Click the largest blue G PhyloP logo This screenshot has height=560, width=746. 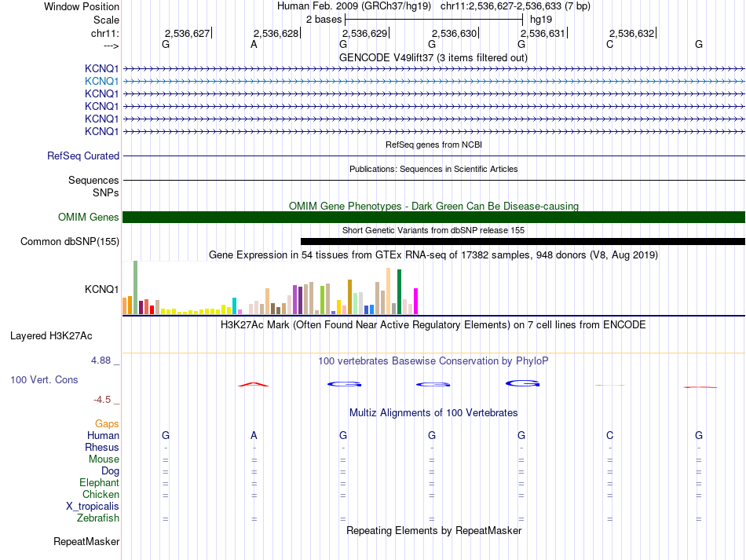522,383
